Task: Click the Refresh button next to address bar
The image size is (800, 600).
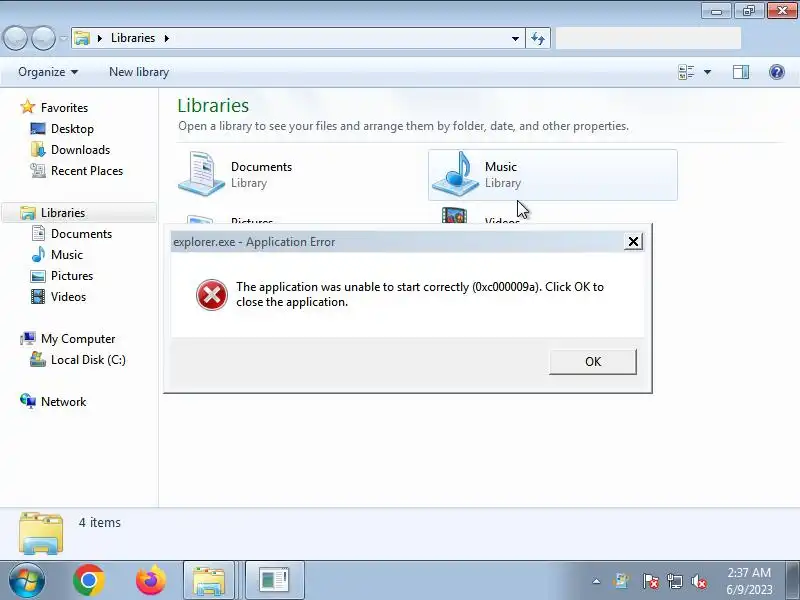Action: (538, 38)
